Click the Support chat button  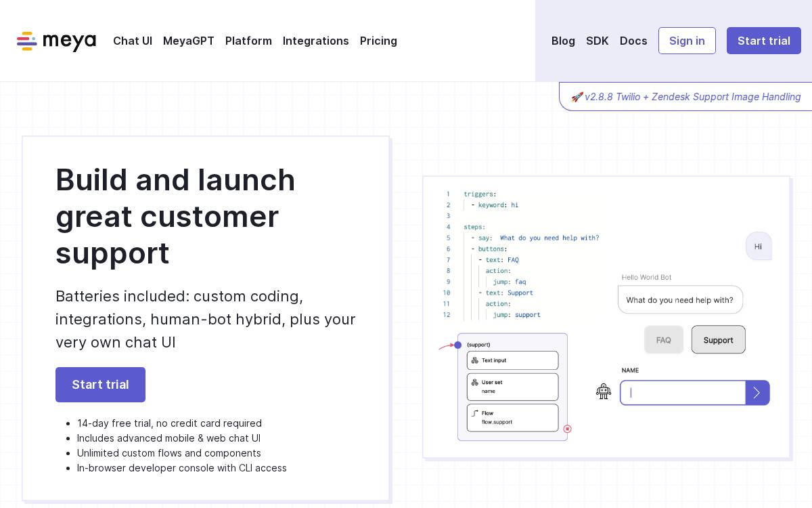click(x=718, y=340)
